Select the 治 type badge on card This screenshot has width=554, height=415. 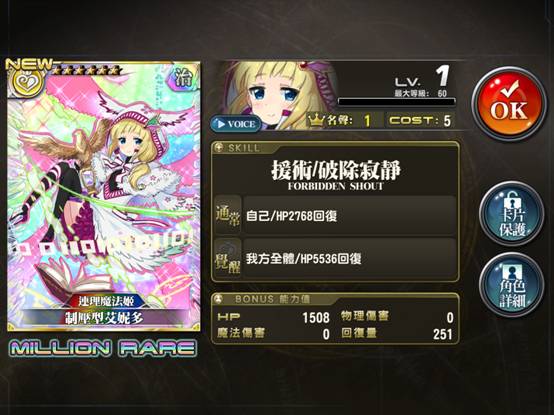coord(184,76)
